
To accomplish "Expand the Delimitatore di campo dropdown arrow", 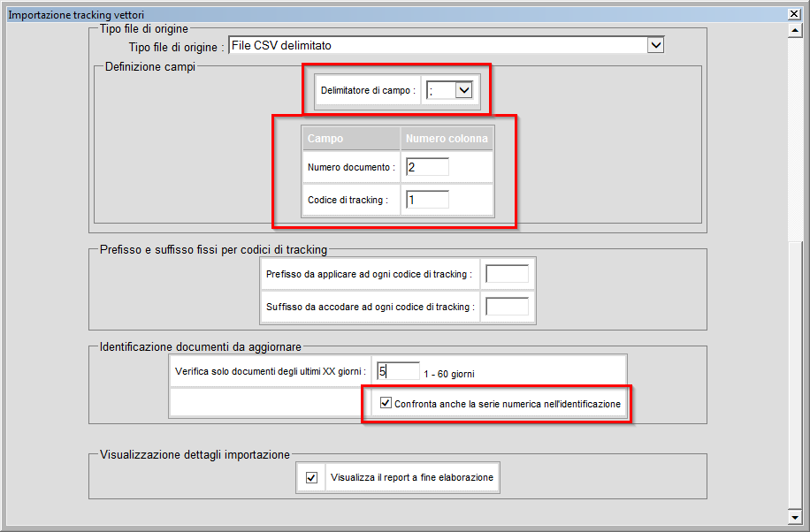I will 463,89.
